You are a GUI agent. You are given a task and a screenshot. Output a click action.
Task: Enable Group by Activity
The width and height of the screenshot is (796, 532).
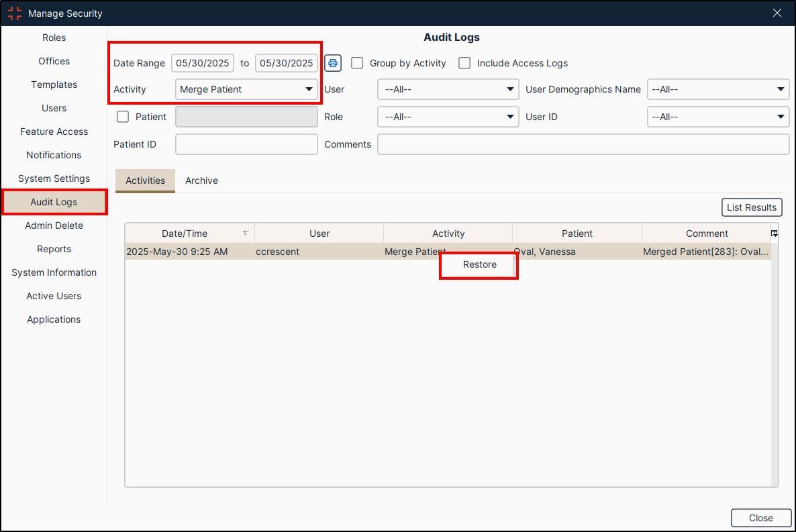356,62
